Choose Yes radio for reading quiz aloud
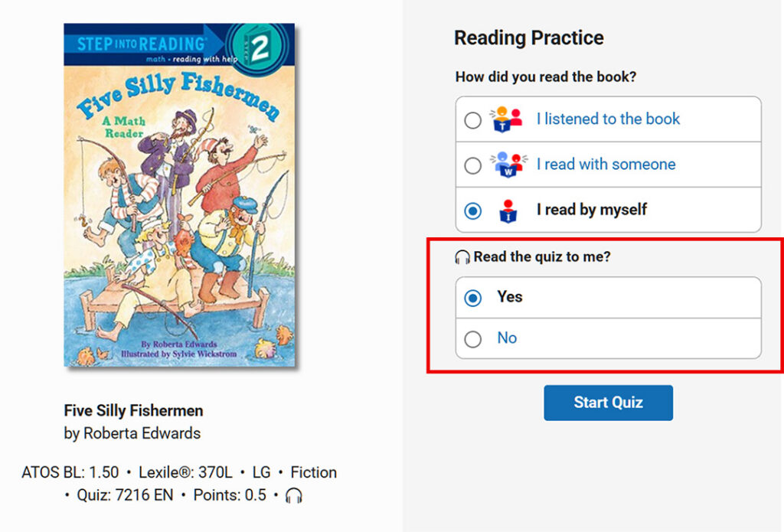The height and width of the screenshot is (532, 784). (473, 298)
